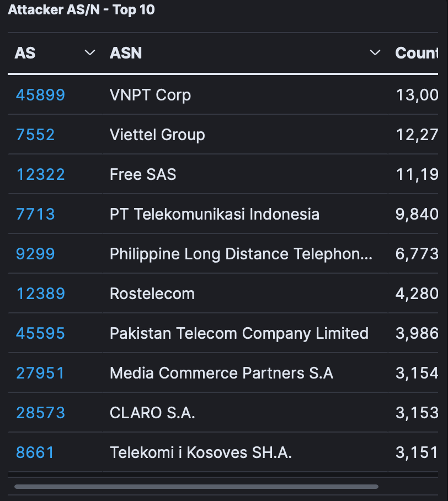
Task: Click the Count column header
Action: 417,53
